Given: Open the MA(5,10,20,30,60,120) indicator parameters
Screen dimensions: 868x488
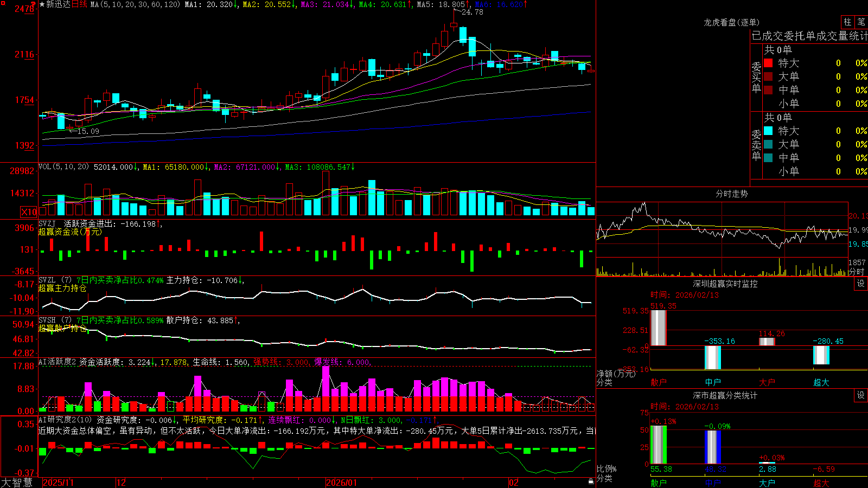Looking at the screenshot, I should (x=135, y=4).
